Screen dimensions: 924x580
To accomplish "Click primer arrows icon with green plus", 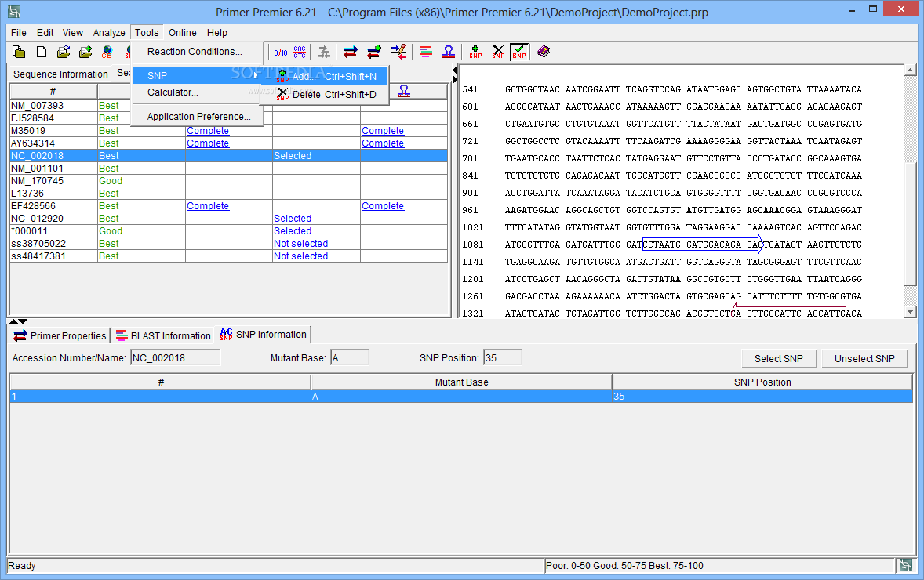I will pyautogui.click(x=373, y=53).
